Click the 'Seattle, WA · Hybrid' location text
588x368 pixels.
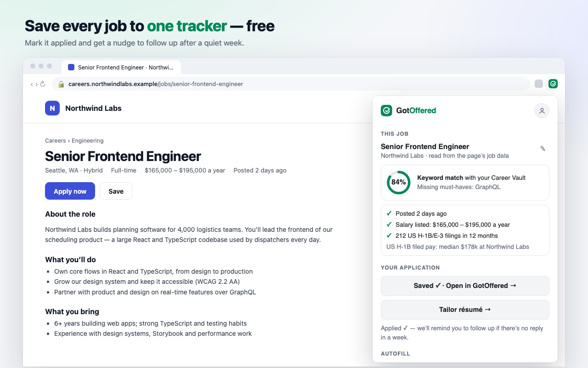tap(74, 170)
